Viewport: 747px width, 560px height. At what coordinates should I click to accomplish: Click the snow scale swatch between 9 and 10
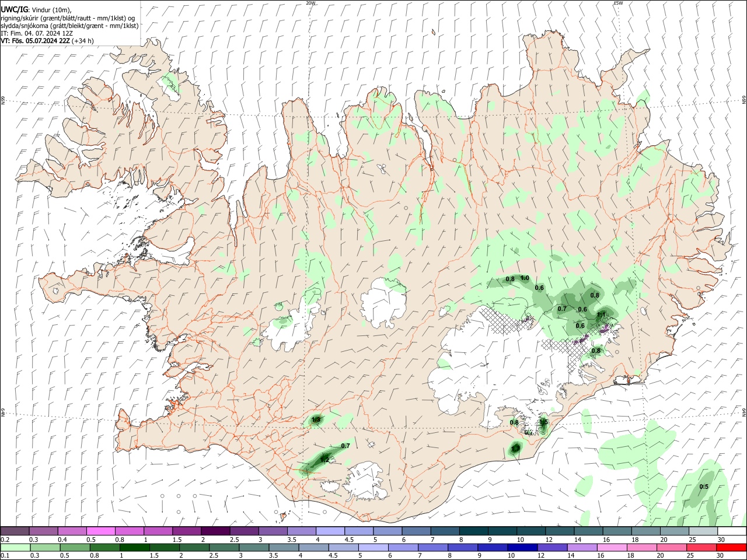point(502,531)
